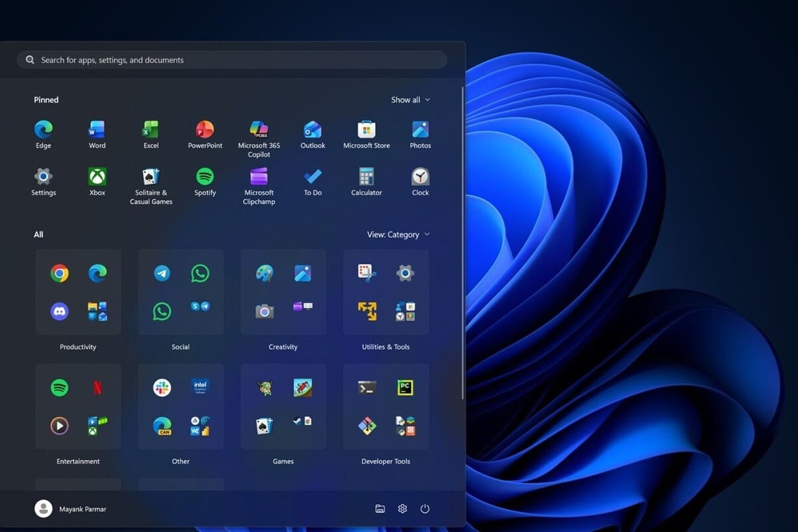The image size is (798, 532).
Task: Open Photos in the Creativity category
Action: (303, 273)
